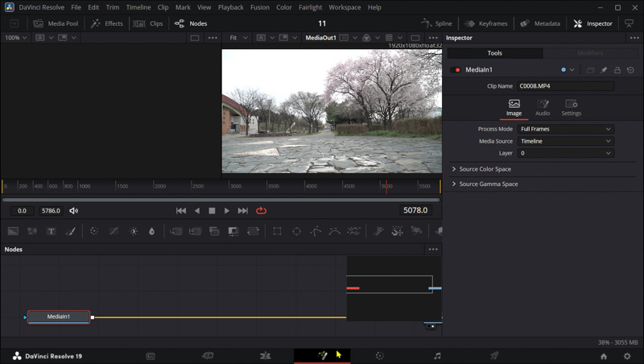The width and height of the screenshot is (644, 364).
Task: Select the MediaIn1 node in node graph
Action: (x=58, y=316)
